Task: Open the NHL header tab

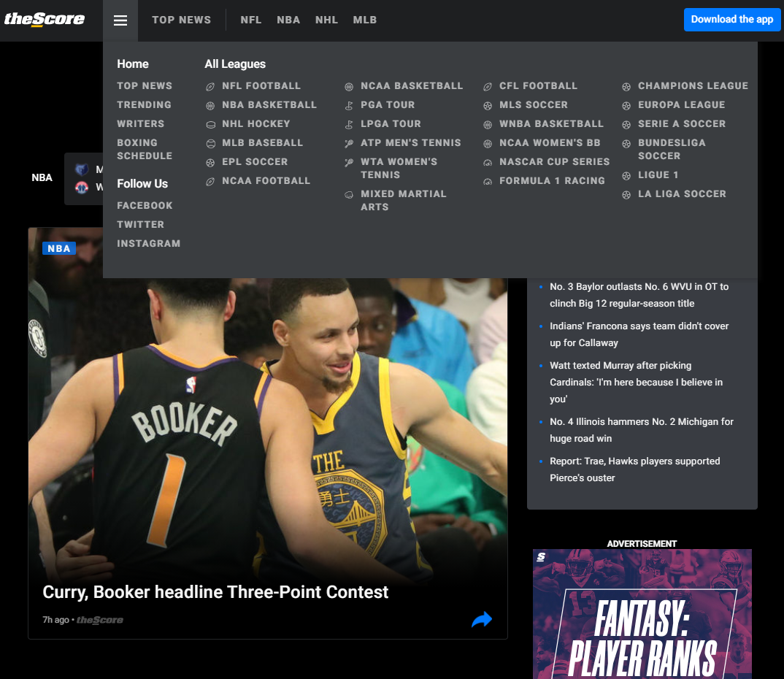Action: (326, 20)
